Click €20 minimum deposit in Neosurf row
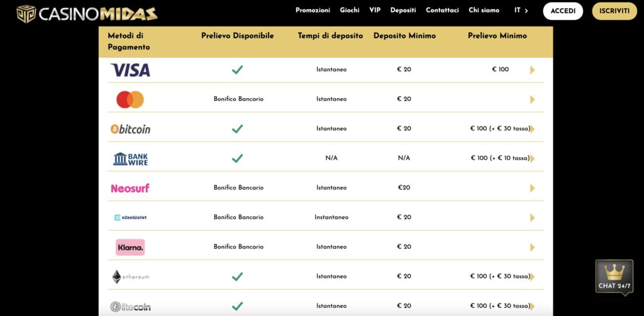The image size is (644, 316). pos(404,188)
